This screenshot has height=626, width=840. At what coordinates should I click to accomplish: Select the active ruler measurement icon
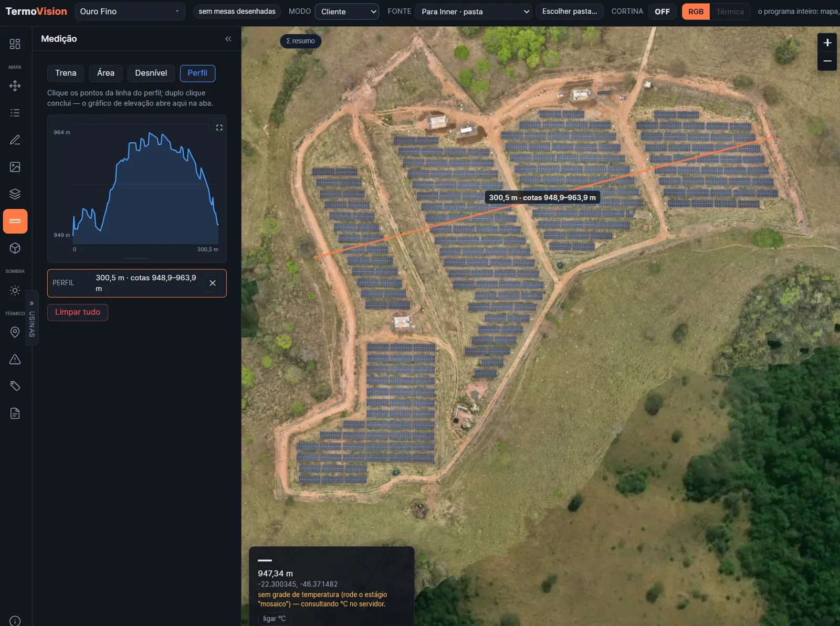click(15, 221)
